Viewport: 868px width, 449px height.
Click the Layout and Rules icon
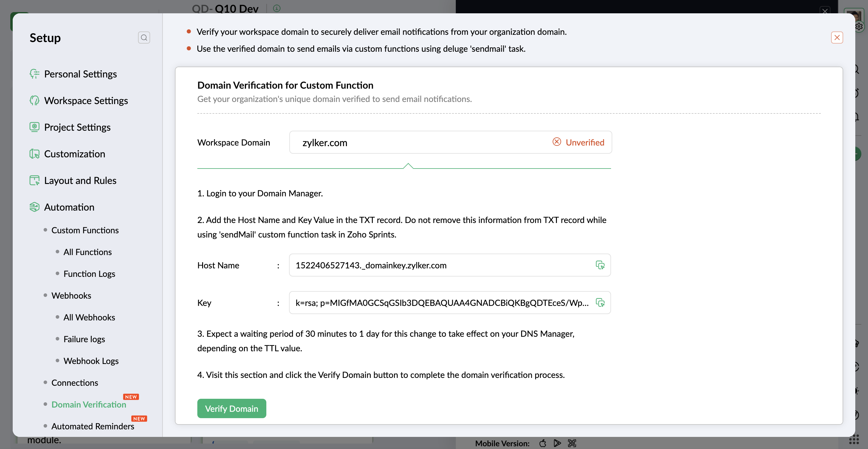(35, 180)
